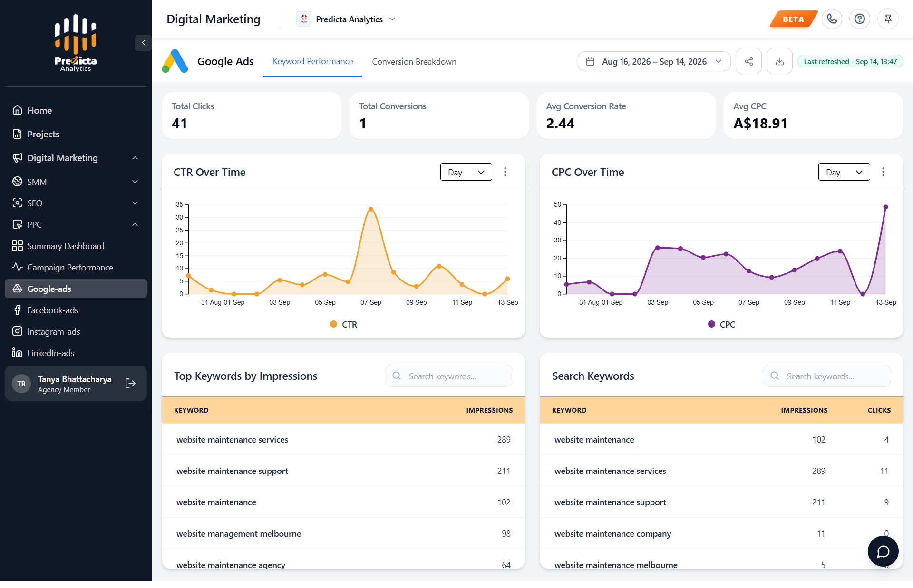Open Campaign Performance page
Viewport: 913px width, 588px height.
click(76, 267)
